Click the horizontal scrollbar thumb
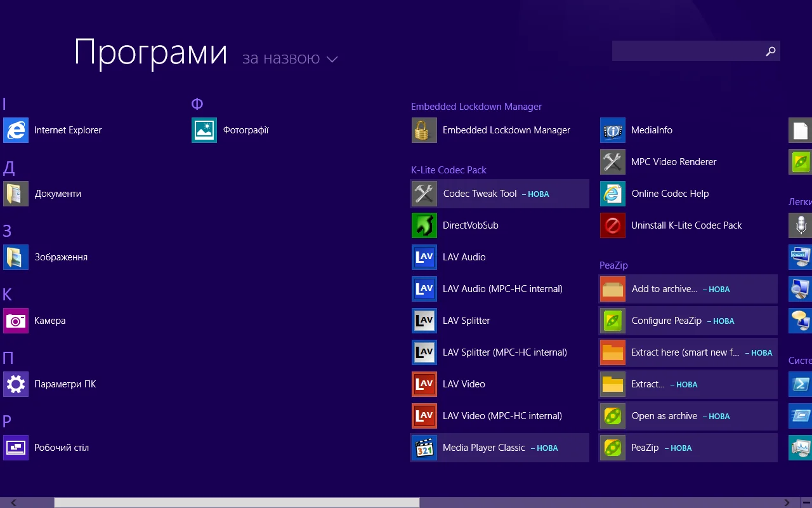Screen dimensions: 812x508 (x=237, y=502)
